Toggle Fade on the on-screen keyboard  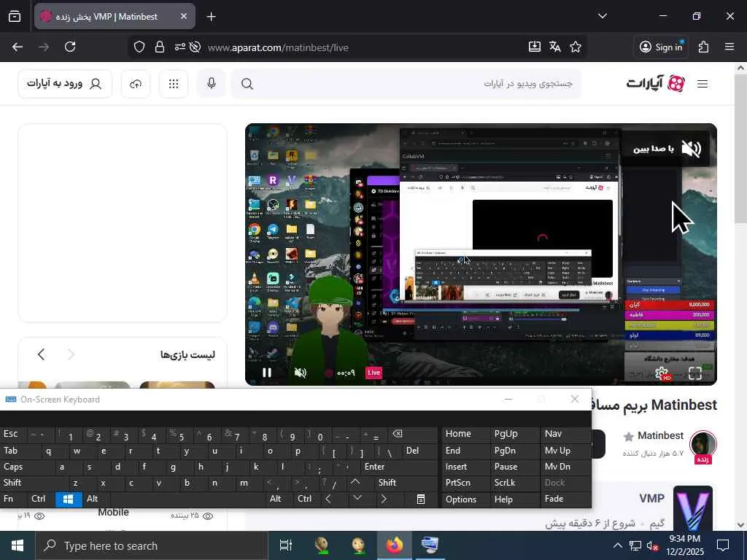point(565,499)
